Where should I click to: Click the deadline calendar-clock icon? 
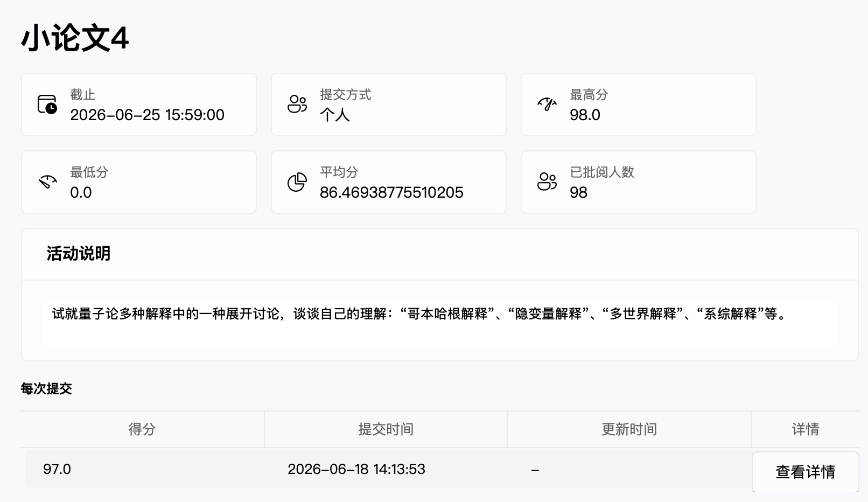(47, 104)
